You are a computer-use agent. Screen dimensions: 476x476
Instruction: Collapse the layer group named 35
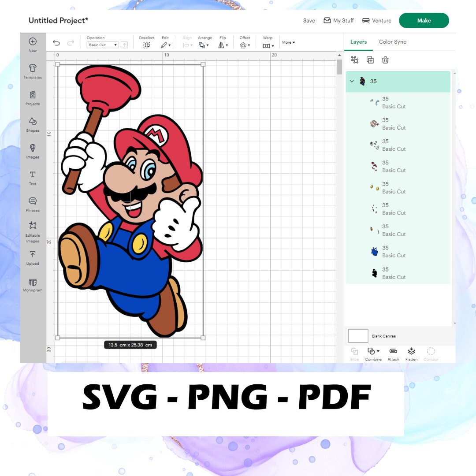[x=352, y=82]
